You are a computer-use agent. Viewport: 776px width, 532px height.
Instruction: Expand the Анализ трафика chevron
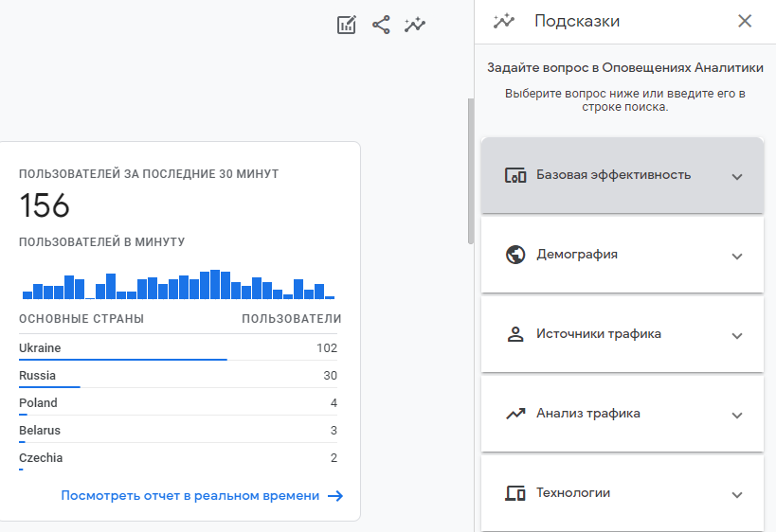pyautogui.click(x=737, y=416)
